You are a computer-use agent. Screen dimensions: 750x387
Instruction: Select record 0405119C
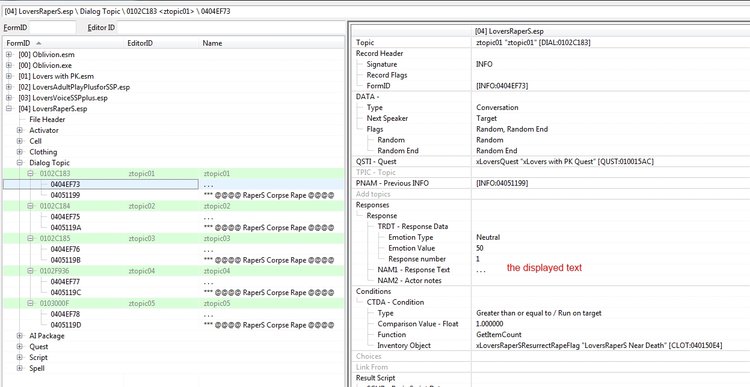point(173,292)
